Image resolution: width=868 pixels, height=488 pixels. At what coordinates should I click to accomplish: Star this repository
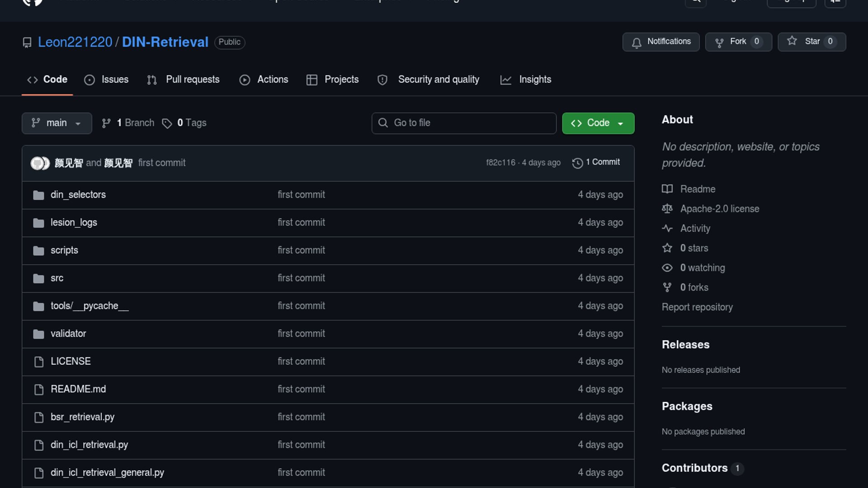[811, 42]
